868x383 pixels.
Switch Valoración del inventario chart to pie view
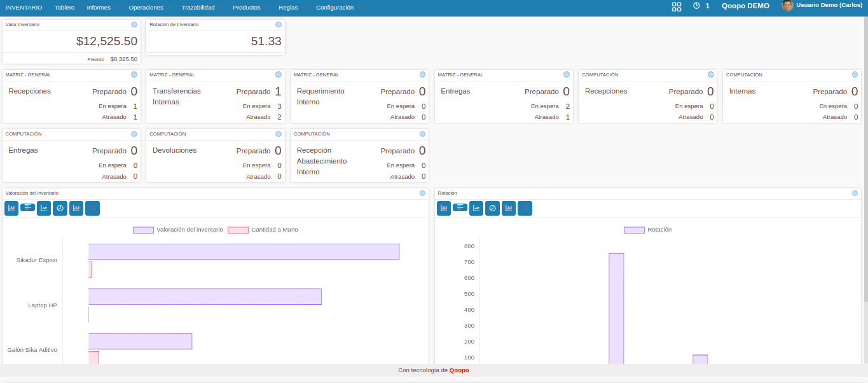click(x=60, y=208)
